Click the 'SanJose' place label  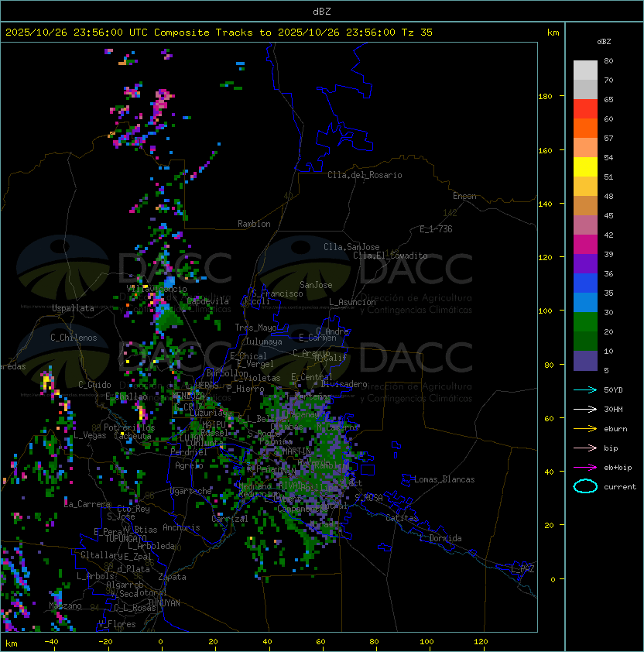316,285
